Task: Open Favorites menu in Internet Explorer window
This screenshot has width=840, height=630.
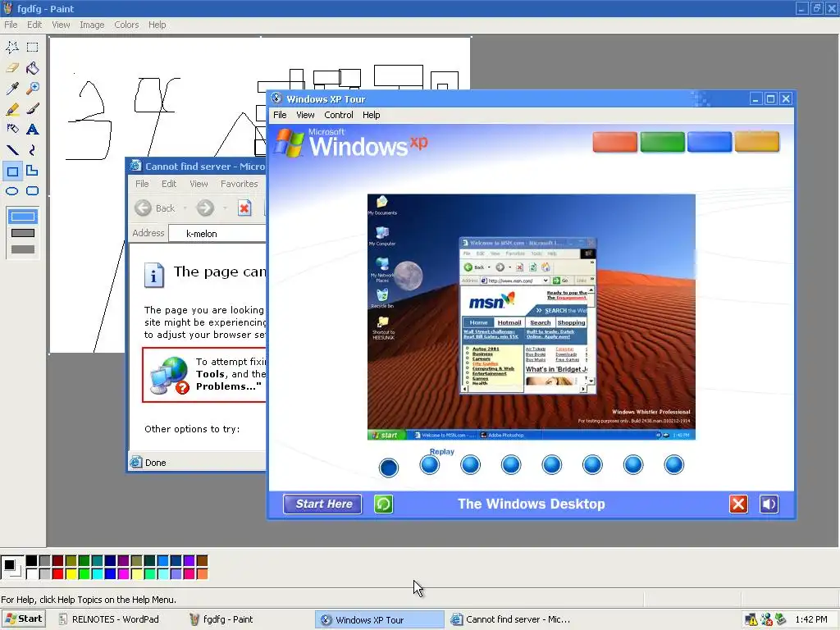Action: [239, 184]
